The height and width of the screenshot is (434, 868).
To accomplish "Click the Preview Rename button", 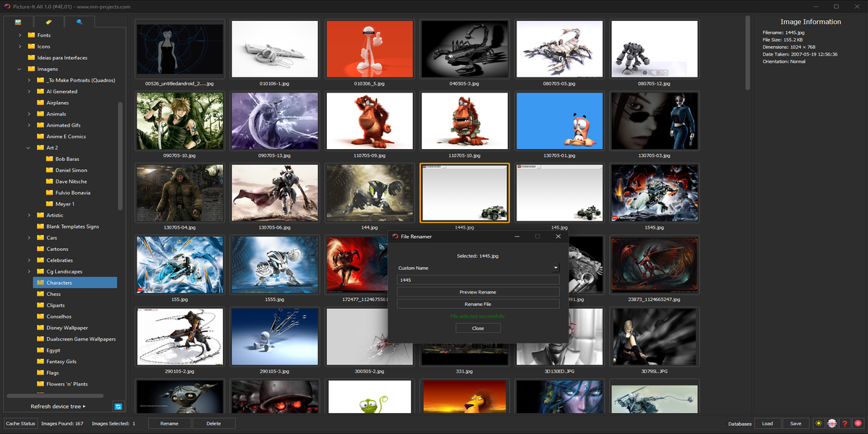I will (x=478, y=292).
